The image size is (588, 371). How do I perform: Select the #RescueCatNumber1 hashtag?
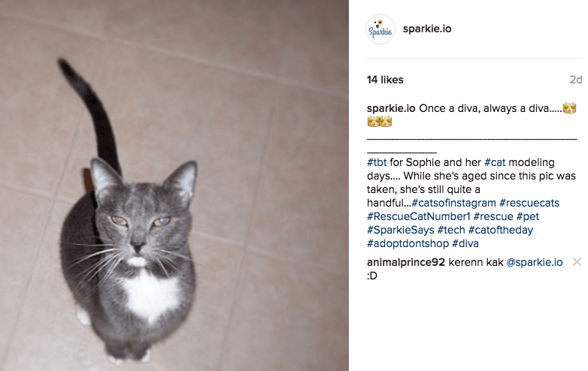(419, 216)
